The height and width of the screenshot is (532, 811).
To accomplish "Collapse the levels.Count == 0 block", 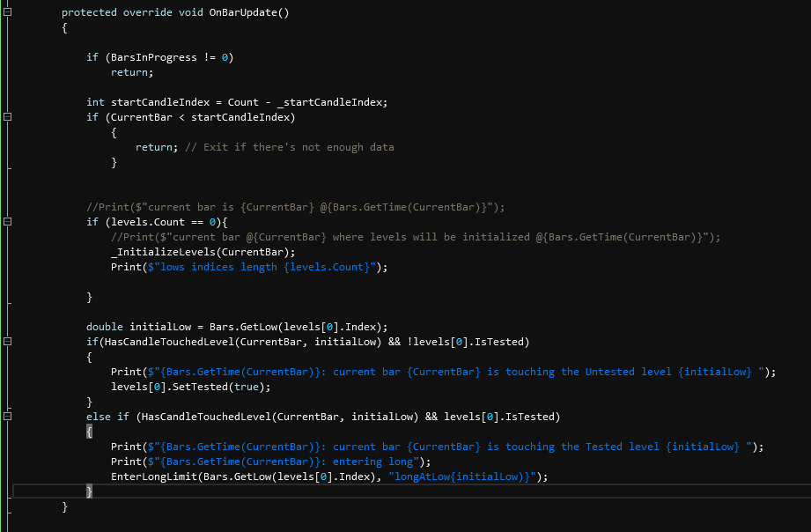I will 8,222.
